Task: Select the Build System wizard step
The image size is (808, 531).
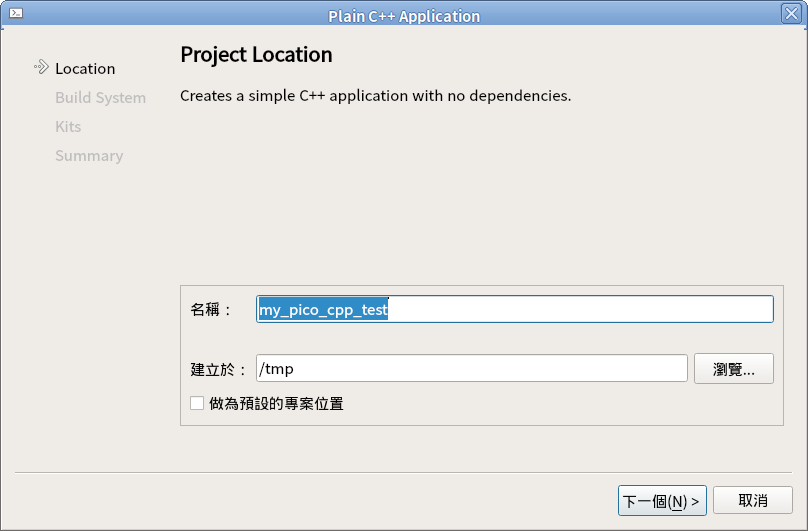Action: (x=100, y=97)
